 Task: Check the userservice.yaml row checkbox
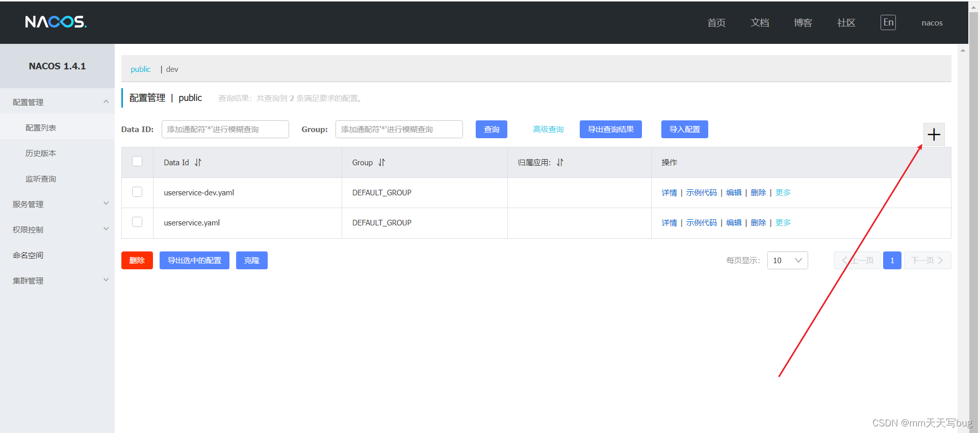click(137, 222)
